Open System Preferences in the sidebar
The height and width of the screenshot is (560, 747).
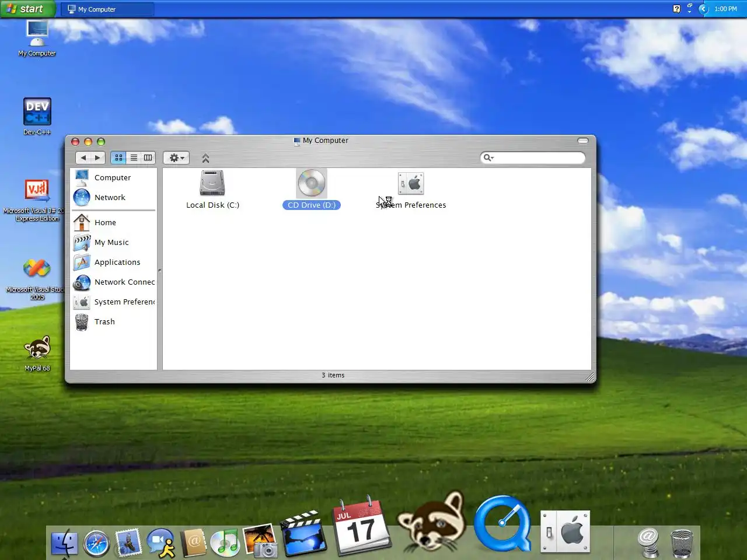[x=114, y=302]
